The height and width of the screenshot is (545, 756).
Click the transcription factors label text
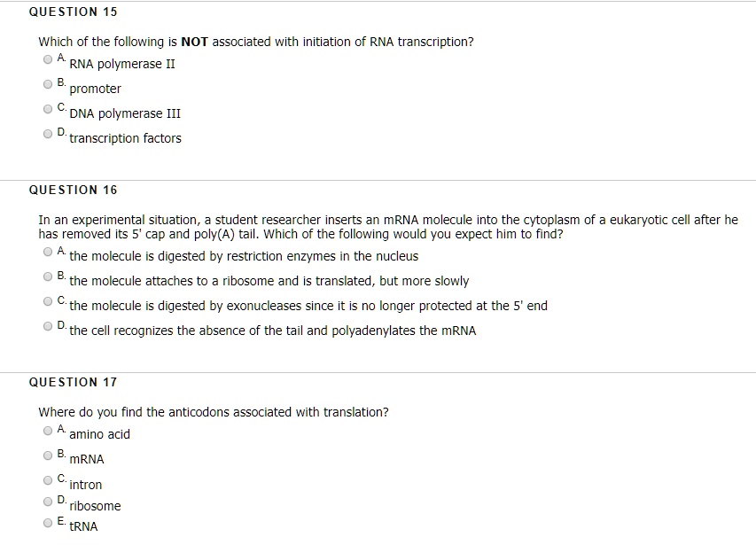click(125, 138)
